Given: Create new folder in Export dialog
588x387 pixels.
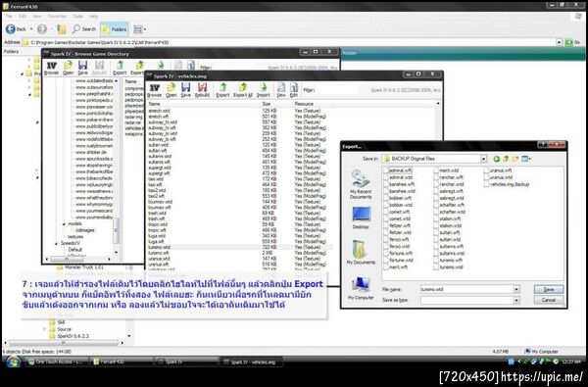Looking at the screenshot, I should (515, 159).
